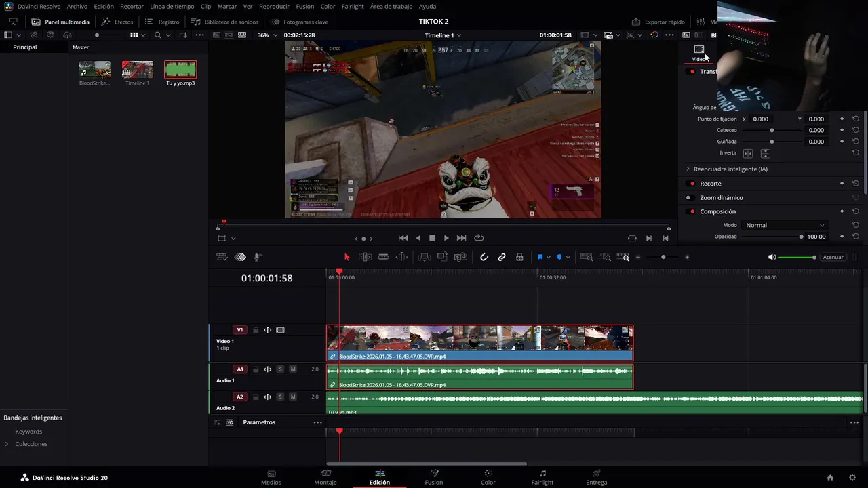Reset the Cabeceo value
Viewport: 868px width, 488px height.
tap(856, 130)
